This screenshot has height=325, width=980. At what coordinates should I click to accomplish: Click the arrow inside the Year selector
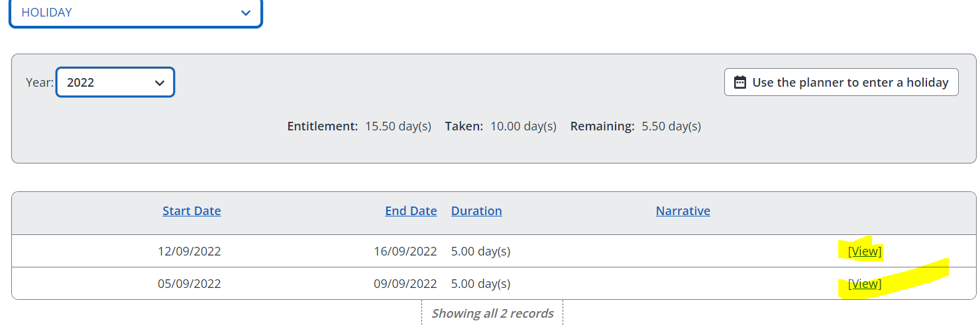(159, 83)
